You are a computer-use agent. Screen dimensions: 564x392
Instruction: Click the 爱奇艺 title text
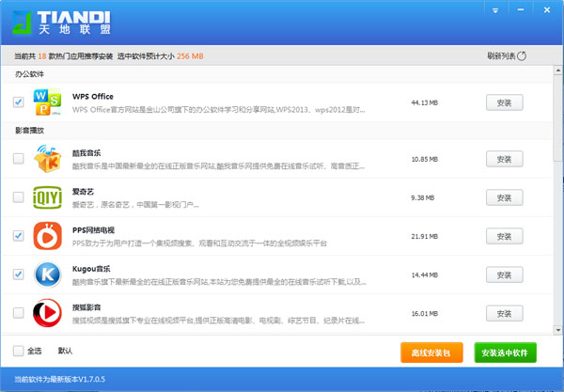point(83,192)
